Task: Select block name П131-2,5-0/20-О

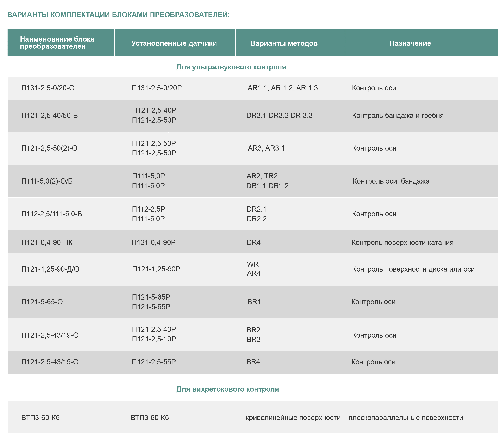Action: [48, 88]
